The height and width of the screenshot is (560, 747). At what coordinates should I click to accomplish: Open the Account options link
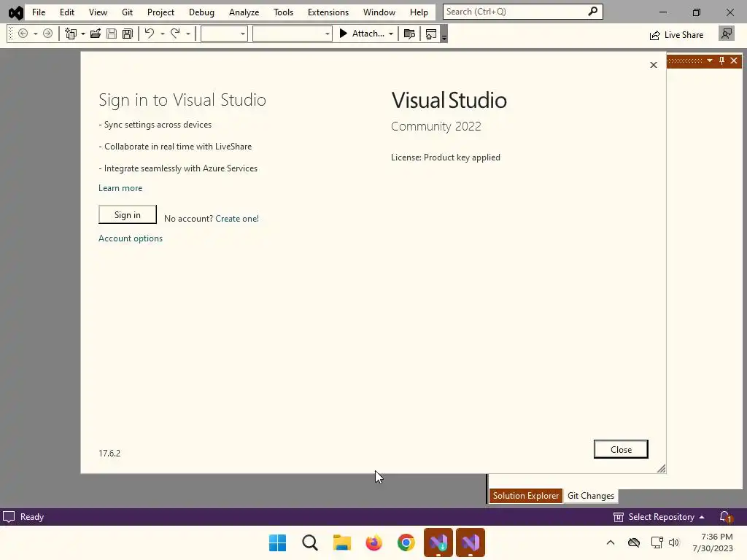131,238
